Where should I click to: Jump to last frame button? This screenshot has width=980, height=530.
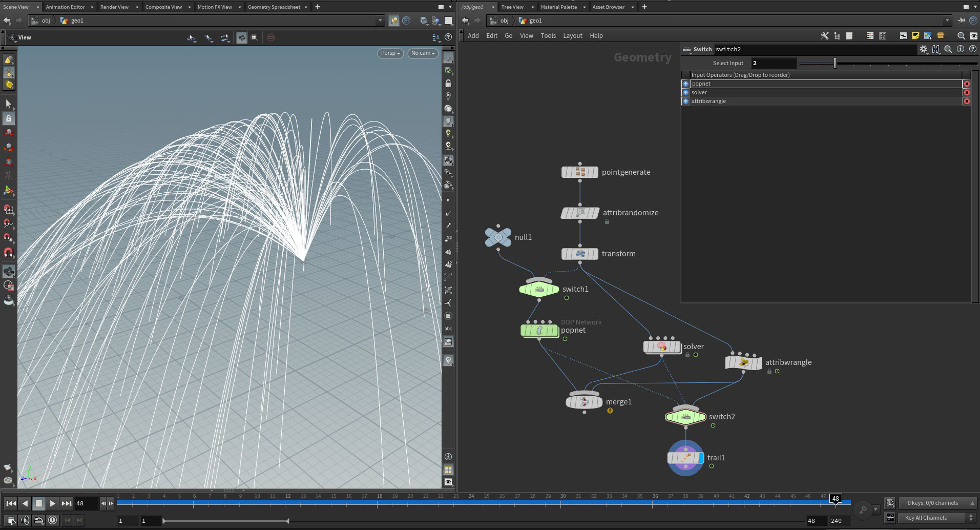coord(67,504)
